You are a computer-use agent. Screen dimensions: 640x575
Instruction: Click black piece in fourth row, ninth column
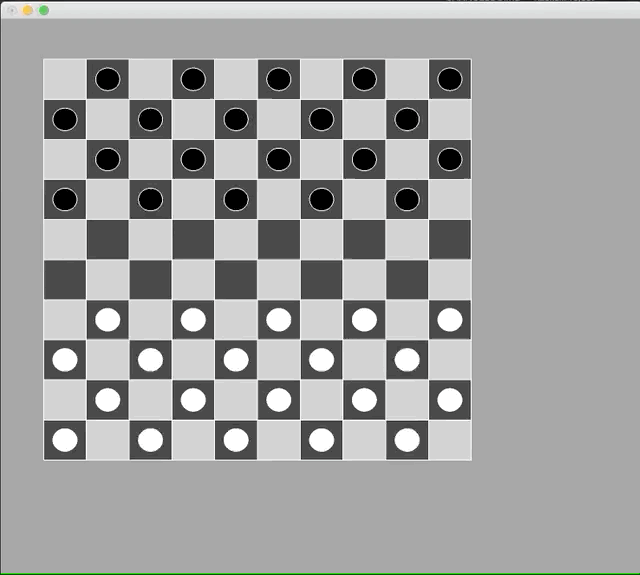pos(407,199)
